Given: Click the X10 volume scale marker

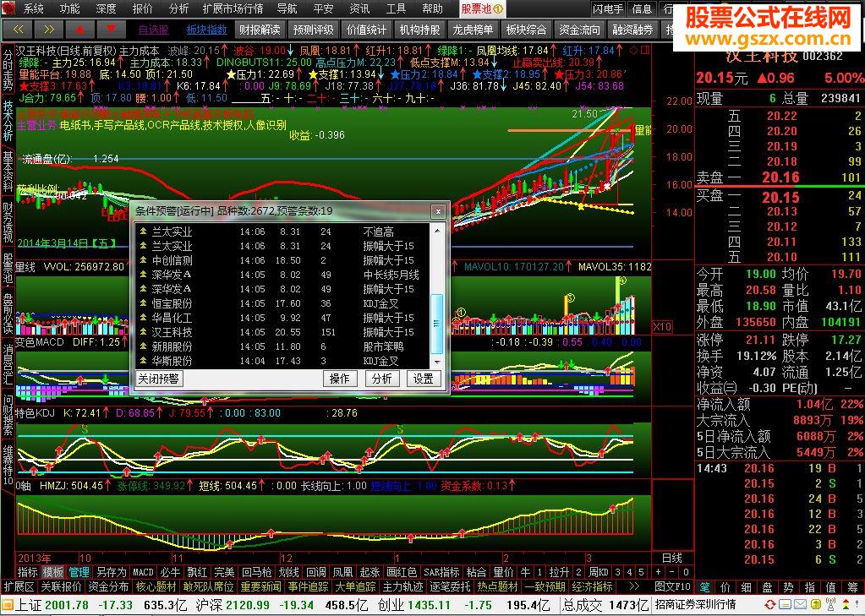Looking at the screenshot, I should point(662,326).
